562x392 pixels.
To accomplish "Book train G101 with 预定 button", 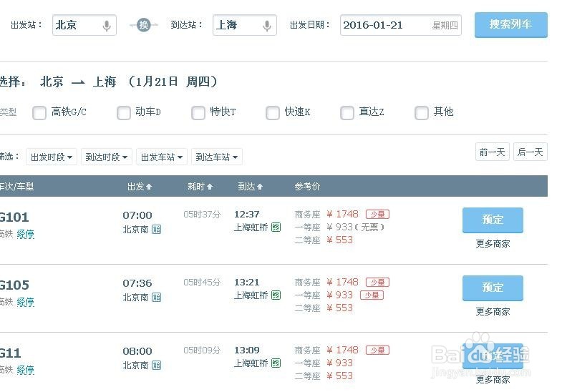I will point(493,220).
